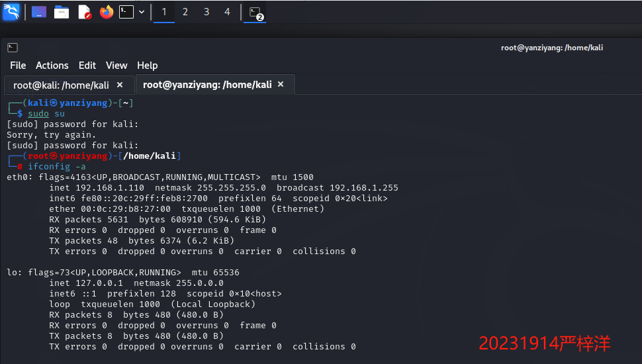Open the Edit menu
Viewport: 642px width, 364px height.
[x=87, y=66]
